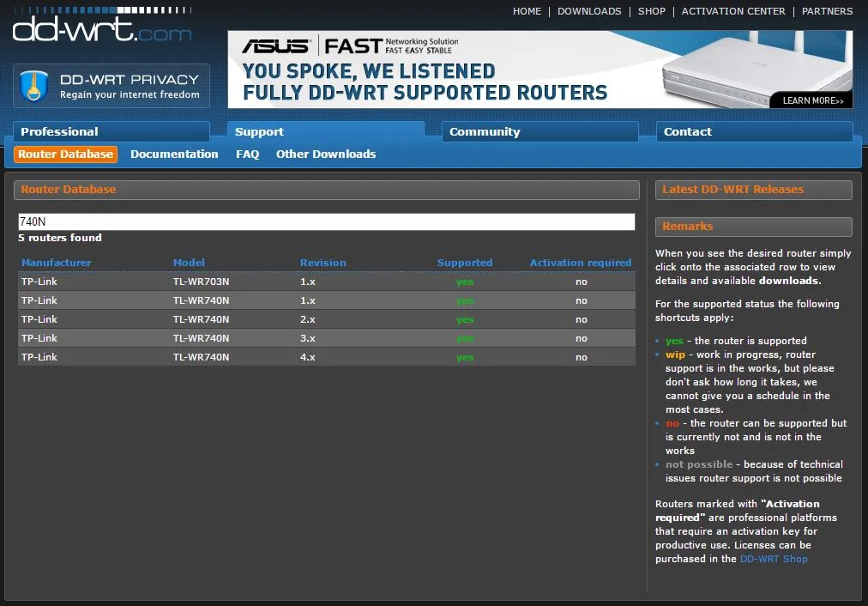This screenshot has height=606, width=868.
Task: Open the DOWNLOADS link in the top bar
Action: [x=589, y=11]
